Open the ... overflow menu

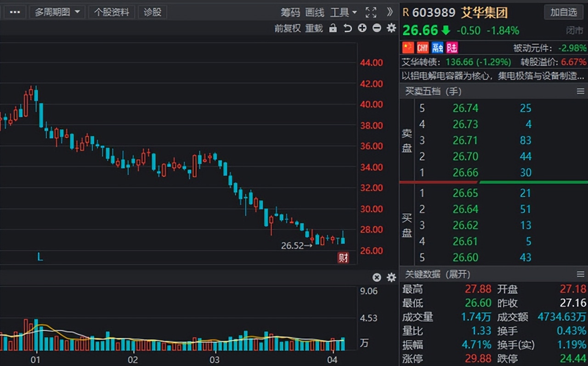[x=15, y=12]
